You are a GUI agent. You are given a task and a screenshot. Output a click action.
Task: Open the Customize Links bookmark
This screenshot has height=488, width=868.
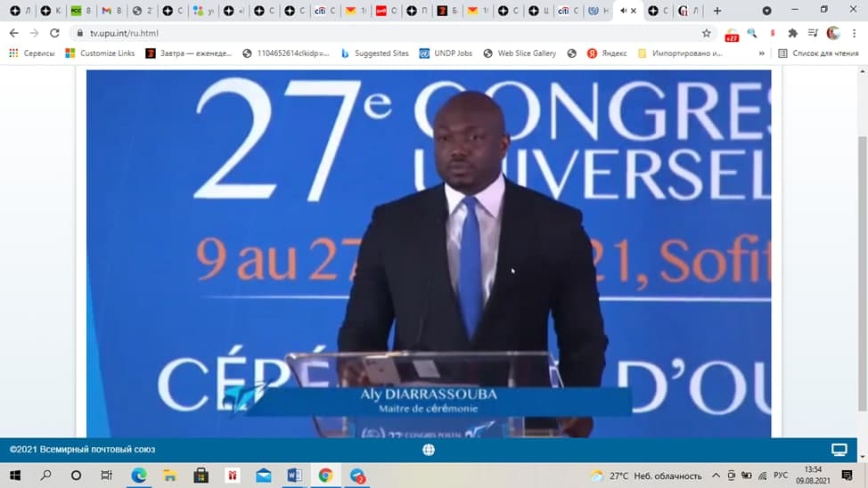click(x=100, y=53)
